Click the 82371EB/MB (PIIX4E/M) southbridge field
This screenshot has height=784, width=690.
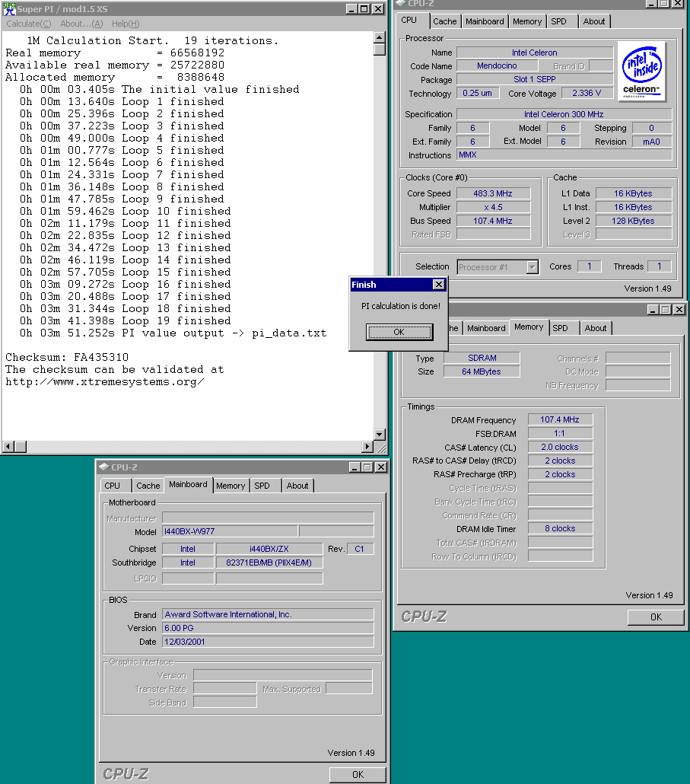pyautogui.click(x=269, y=563)
